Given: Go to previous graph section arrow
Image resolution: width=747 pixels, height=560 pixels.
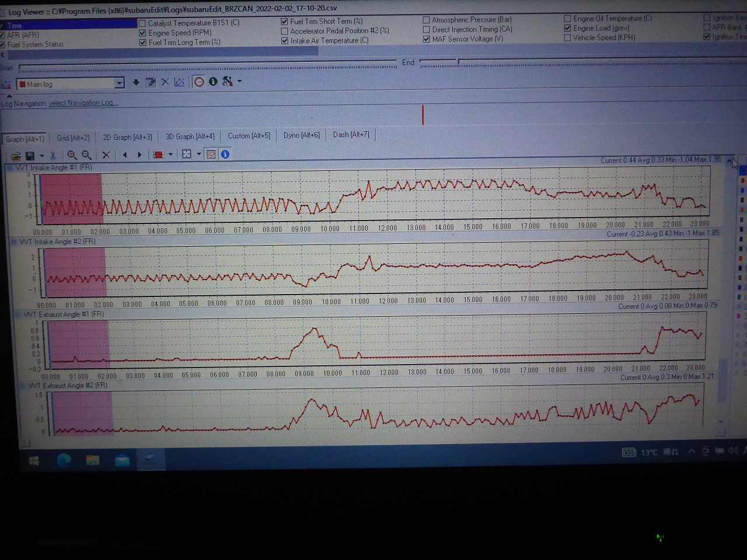Looking at the screenshot, I should tap(125, 155).
